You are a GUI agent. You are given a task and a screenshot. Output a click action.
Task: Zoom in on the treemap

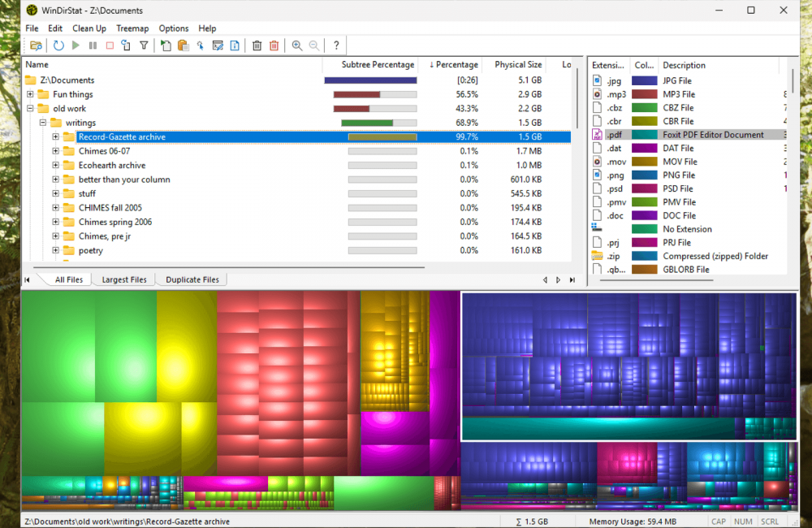297,45
